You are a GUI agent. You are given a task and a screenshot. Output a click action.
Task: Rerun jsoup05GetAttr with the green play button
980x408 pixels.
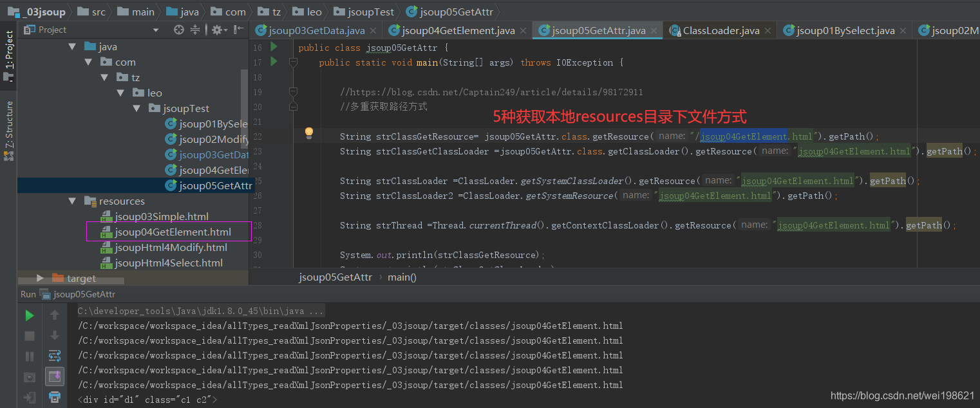pyautogui.click(x=30, y=315)
